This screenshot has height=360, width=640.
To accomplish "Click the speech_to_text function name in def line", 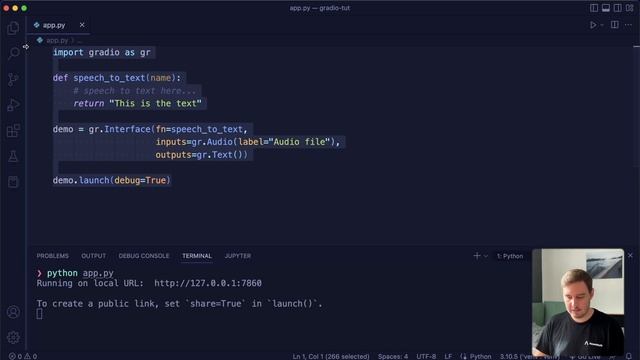I will (x=109, y=78).
